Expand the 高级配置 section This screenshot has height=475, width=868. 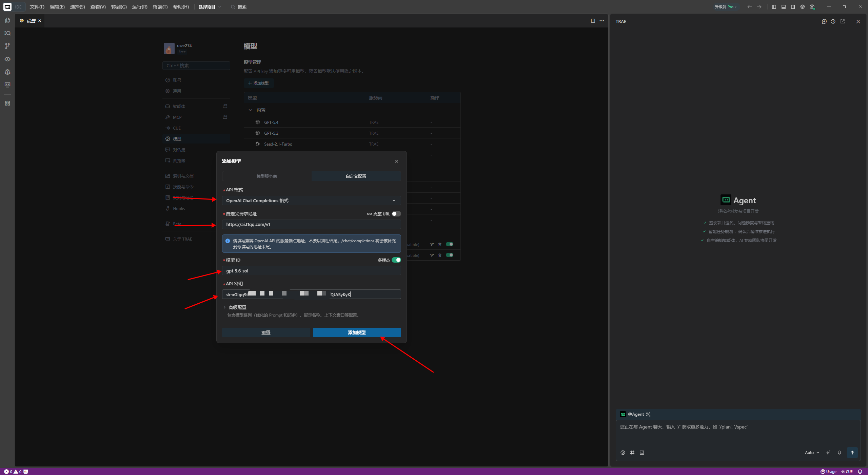[235, 307]
